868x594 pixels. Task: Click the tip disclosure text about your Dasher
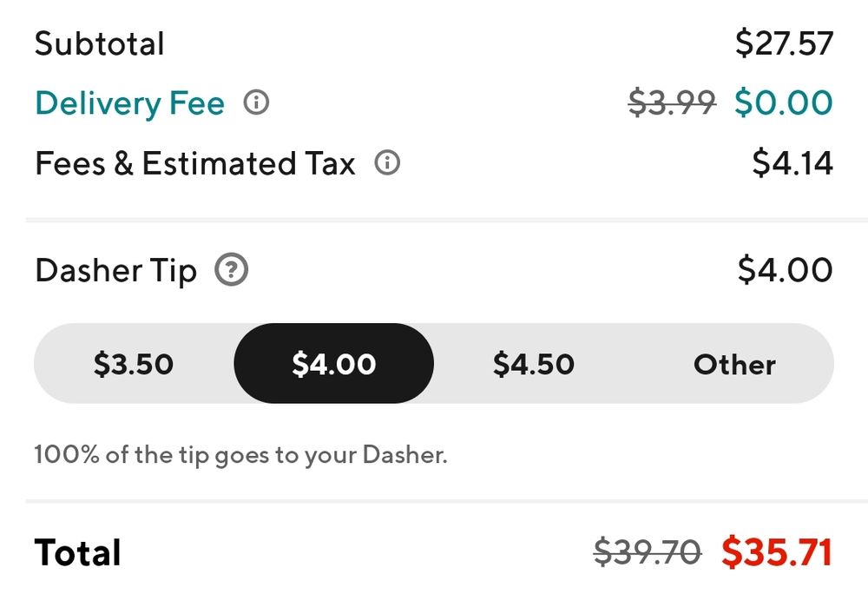tap(240, 453)
